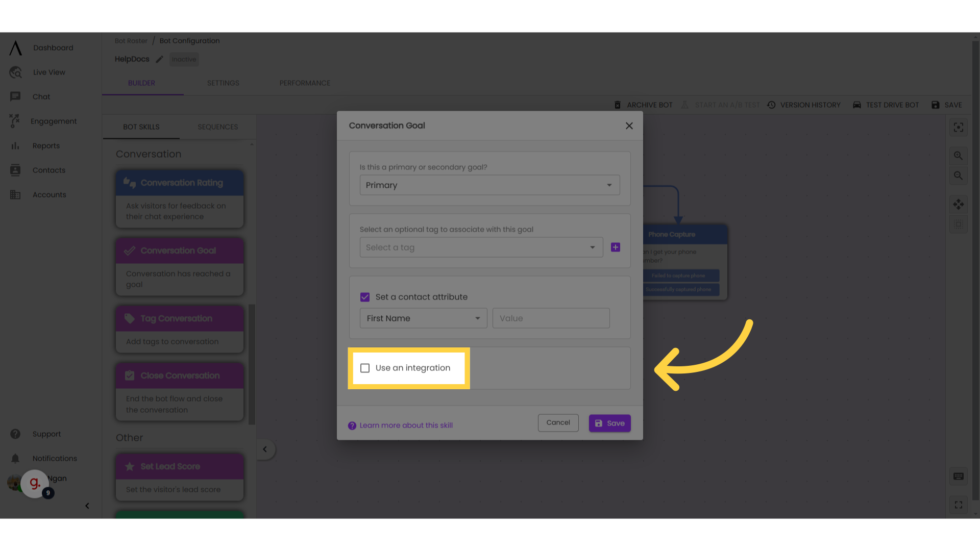The height and width of the screenshot is (551, 980).
Task: Click the Conversation Rating skill icon
Action: [x=129, y=183]
